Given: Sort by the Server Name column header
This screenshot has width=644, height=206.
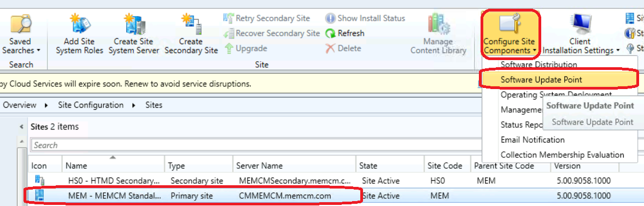Looking at the screenshot, I should click(x=259, y=166).
